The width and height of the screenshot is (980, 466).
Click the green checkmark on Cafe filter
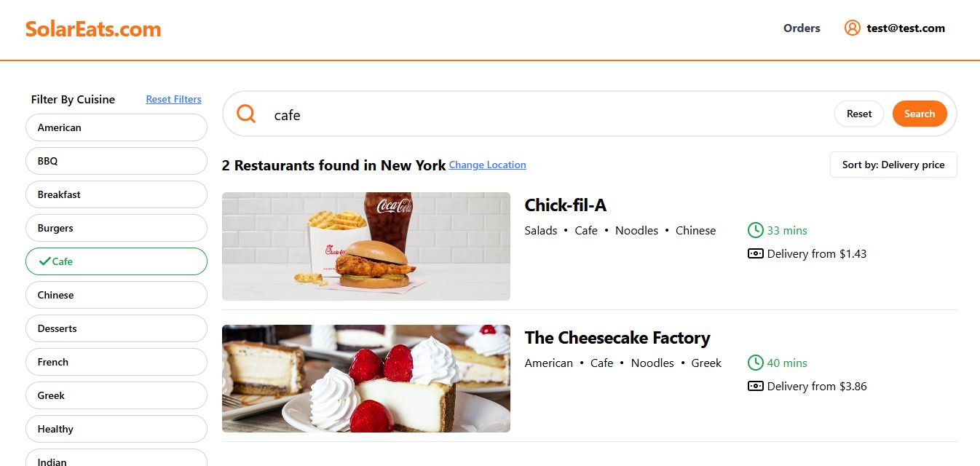coord(44,261)
